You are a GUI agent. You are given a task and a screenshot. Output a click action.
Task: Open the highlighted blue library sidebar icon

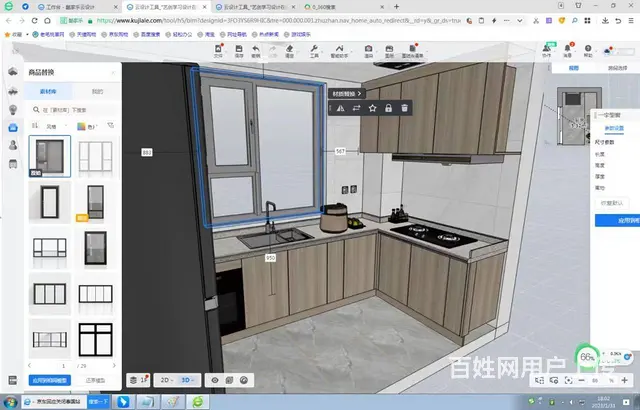[x=13, y=127]
